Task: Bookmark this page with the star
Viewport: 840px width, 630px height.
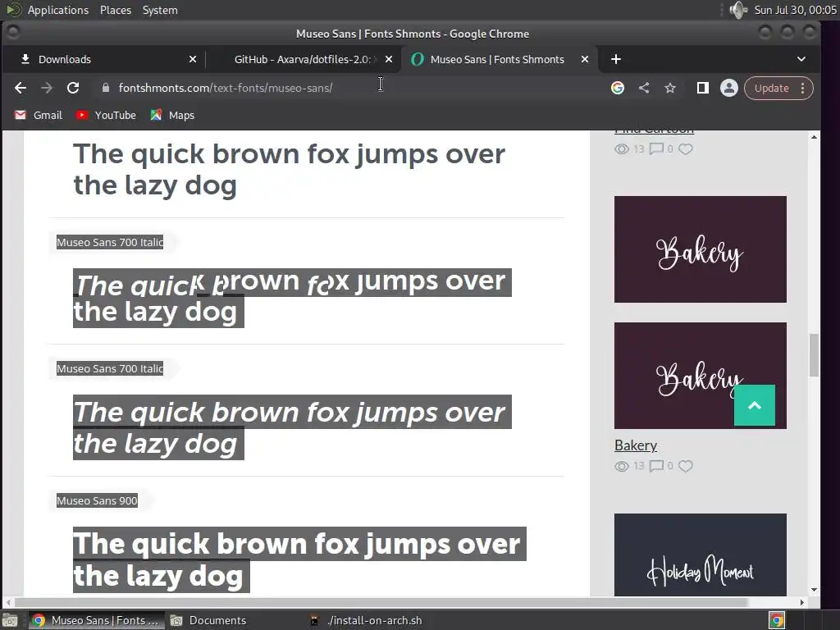Action: click(x=670, y=88)
